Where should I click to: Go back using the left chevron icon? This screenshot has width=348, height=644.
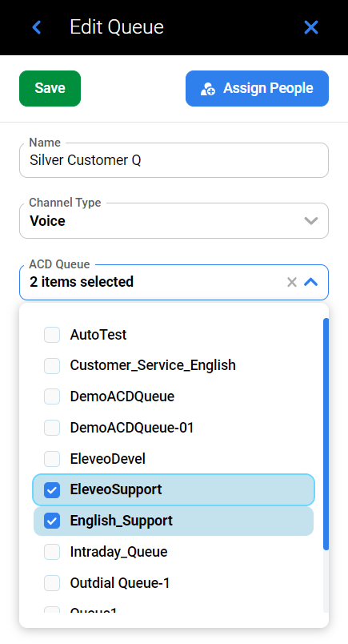click(x=37, y=27)
